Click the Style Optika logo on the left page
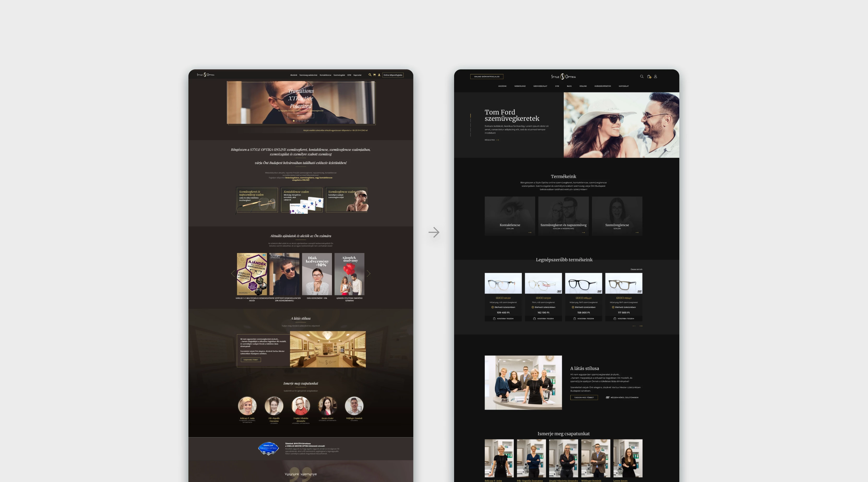The width and height of the screenshot is (868, 482). [206, 75]
